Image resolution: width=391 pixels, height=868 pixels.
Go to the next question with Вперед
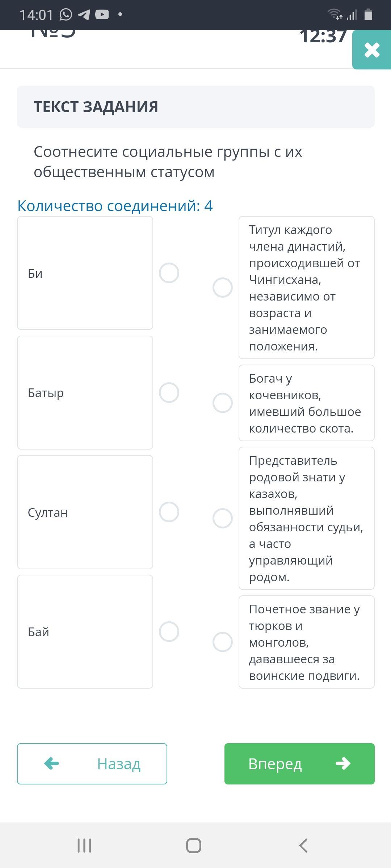pos(299,764)
